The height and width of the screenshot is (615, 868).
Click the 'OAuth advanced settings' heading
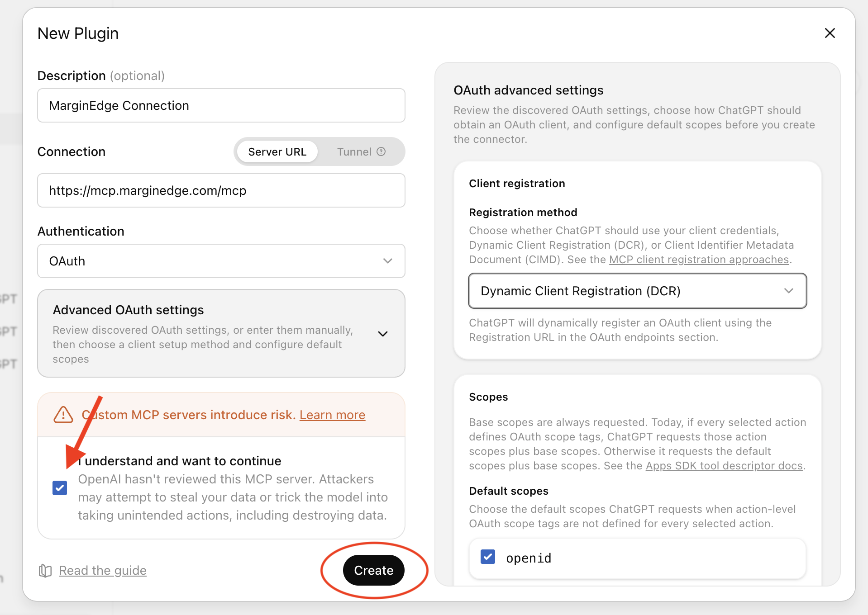pyautogui.click(x=529, y=90)
